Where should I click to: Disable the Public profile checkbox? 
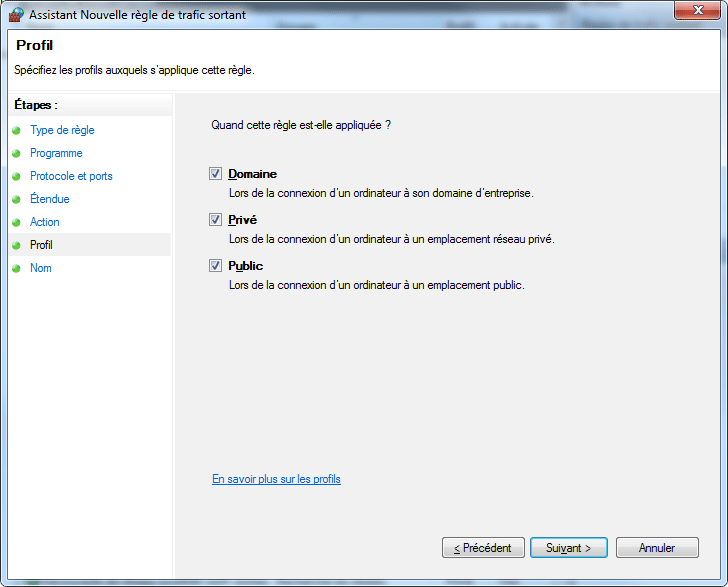pos(215,266)
